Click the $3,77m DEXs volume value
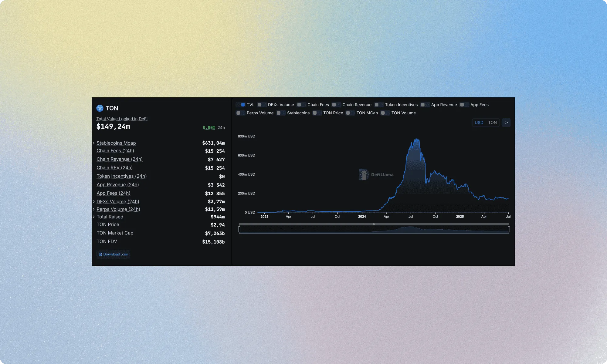Image resolution: width=607 pixels, height=364 pixels. tap(216, 202)
